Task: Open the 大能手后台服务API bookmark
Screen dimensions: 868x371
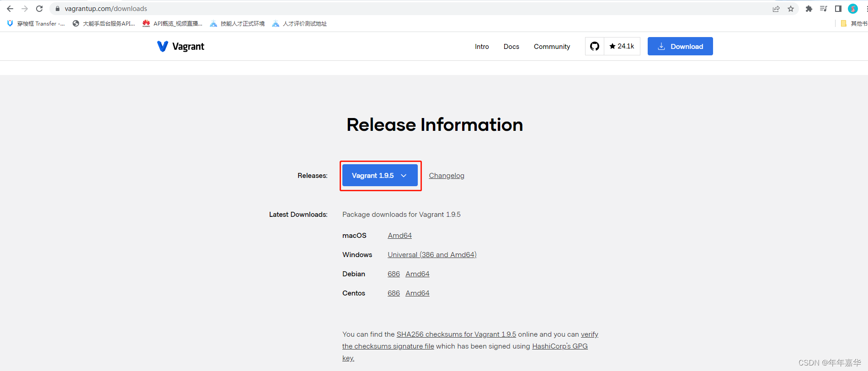Action: pos(104,23)
